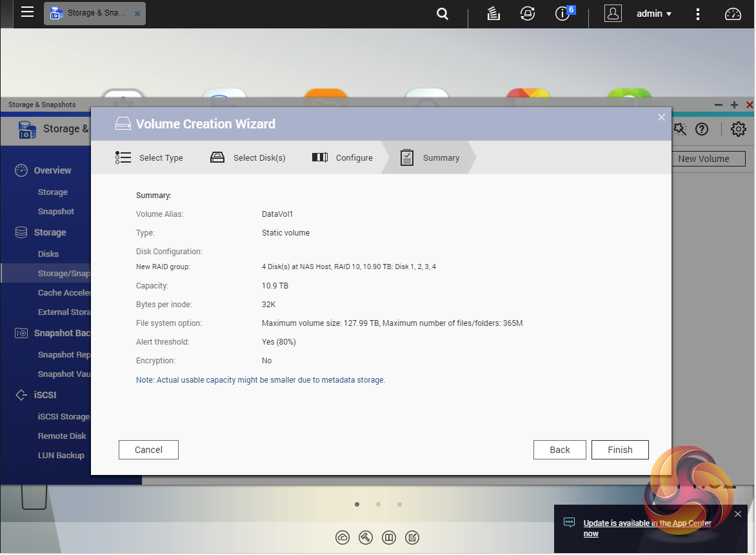
Task: Open Snapshot under Overview in sidebar
Action: click(56, 211)
